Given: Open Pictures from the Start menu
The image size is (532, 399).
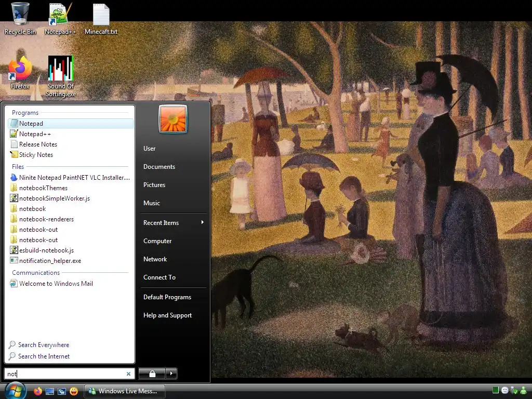Looking at the screenshot, I should [174, 185].
